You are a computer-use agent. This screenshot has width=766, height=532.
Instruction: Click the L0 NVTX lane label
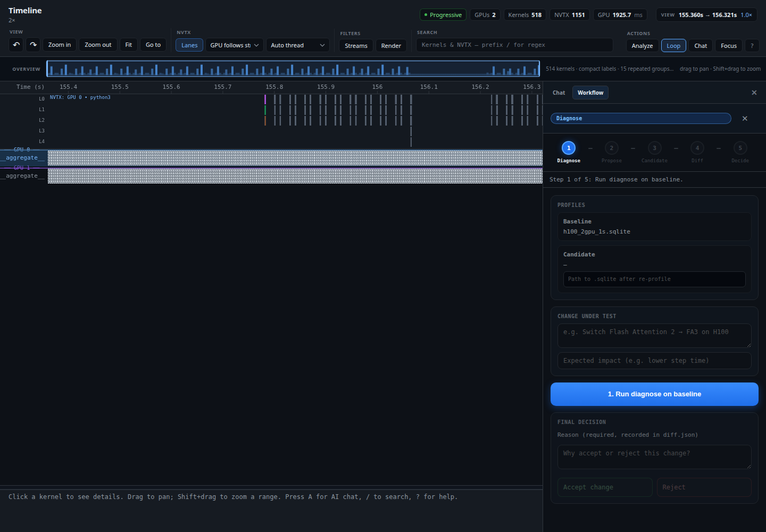[41, 98]
